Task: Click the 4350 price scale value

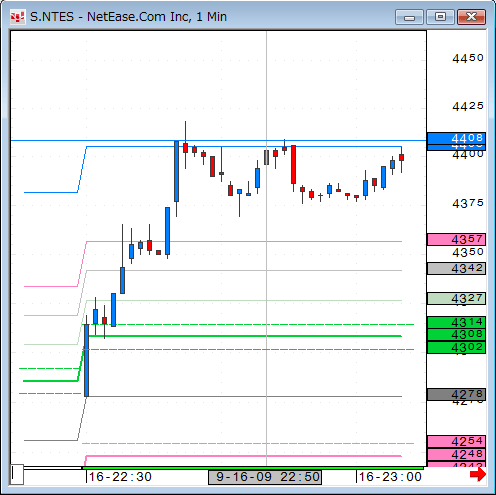Action: click(468, 252)
